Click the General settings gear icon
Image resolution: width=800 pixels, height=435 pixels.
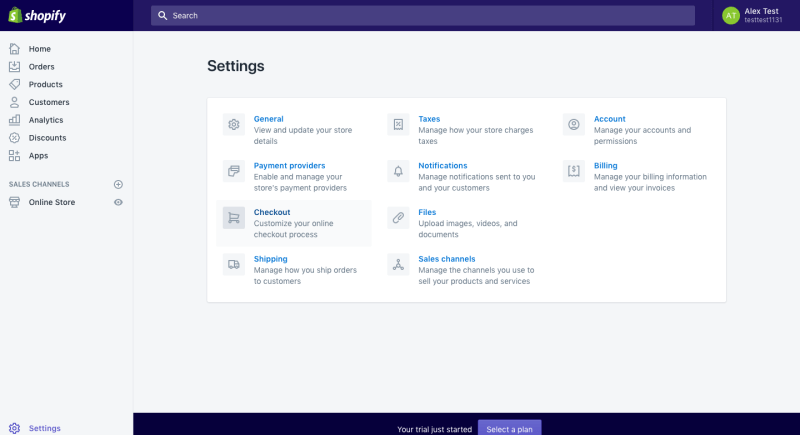pos(234,125)
